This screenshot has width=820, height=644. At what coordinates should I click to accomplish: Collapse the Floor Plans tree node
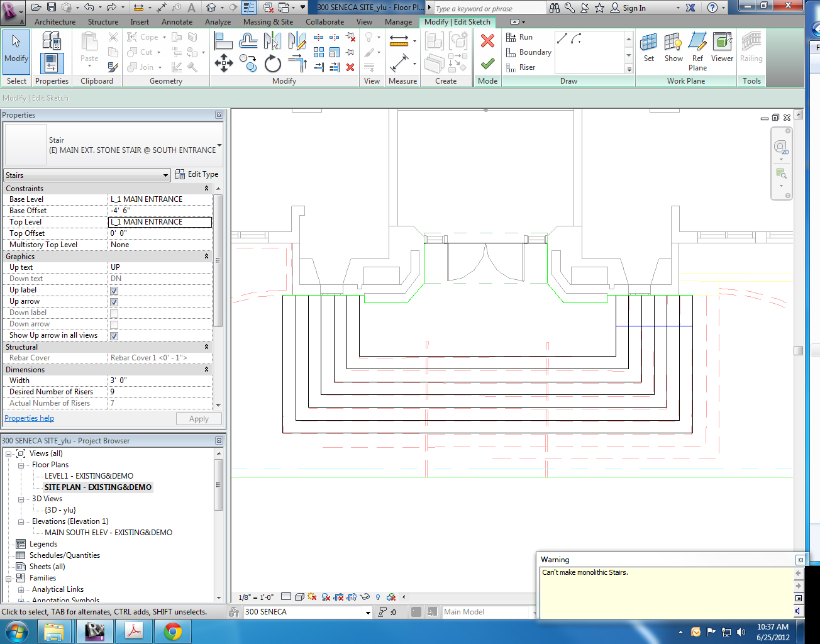click(x=21, y=465)
